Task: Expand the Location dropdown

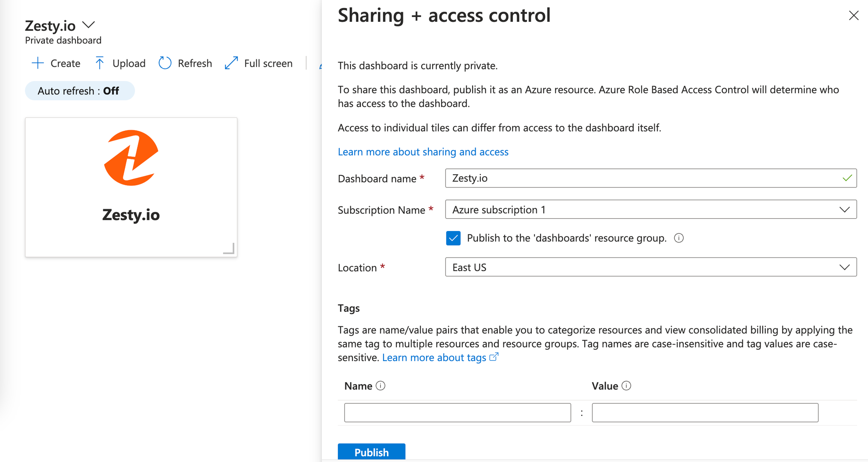Action: (651, 267)
